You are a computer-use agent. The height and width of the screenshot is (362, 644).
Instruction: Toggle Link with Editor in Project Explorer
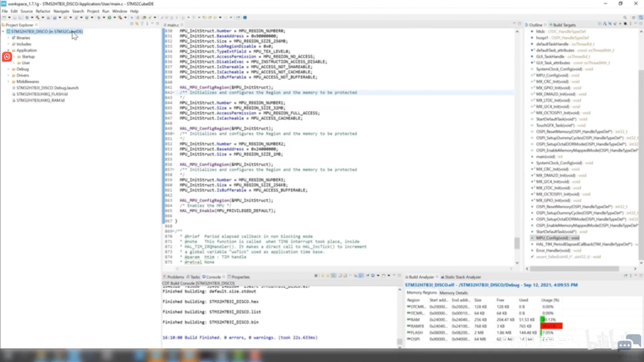coord(137,24)
